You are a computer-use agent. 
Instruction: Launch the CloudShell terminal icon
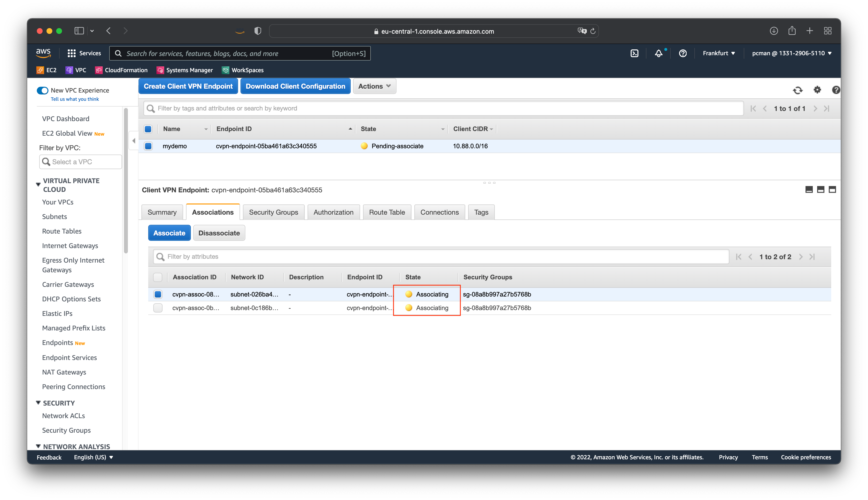pyautogui.click(x=634, y=53)
